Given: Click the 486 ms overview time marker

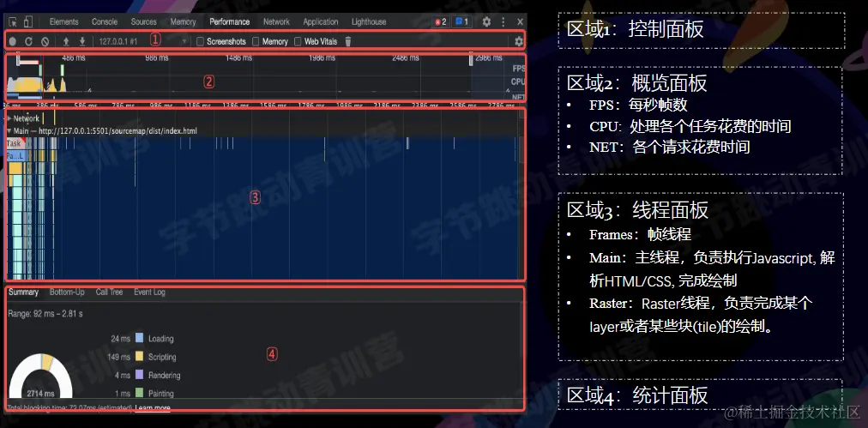Looking at the screenshot, I should [74, 57].
